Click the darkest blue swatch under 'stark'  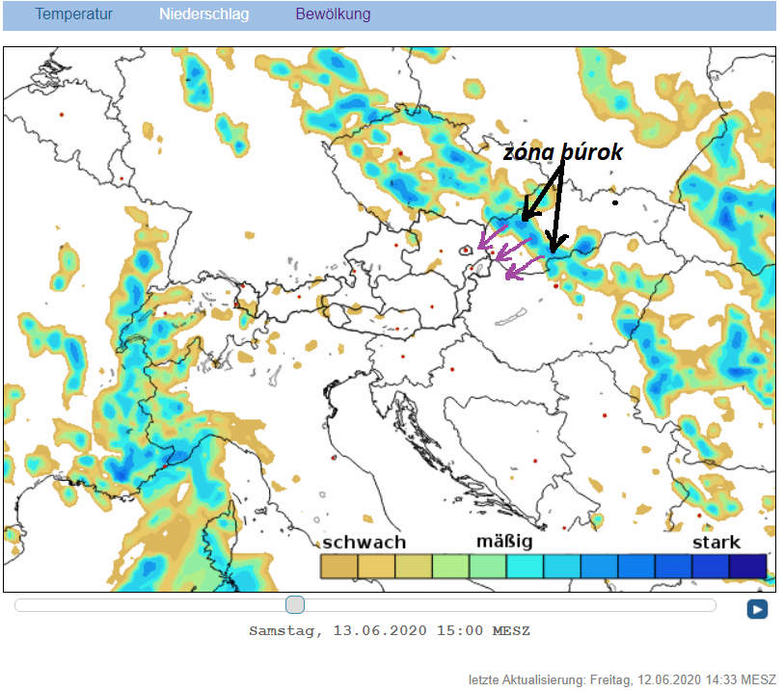tap(748, 566)
